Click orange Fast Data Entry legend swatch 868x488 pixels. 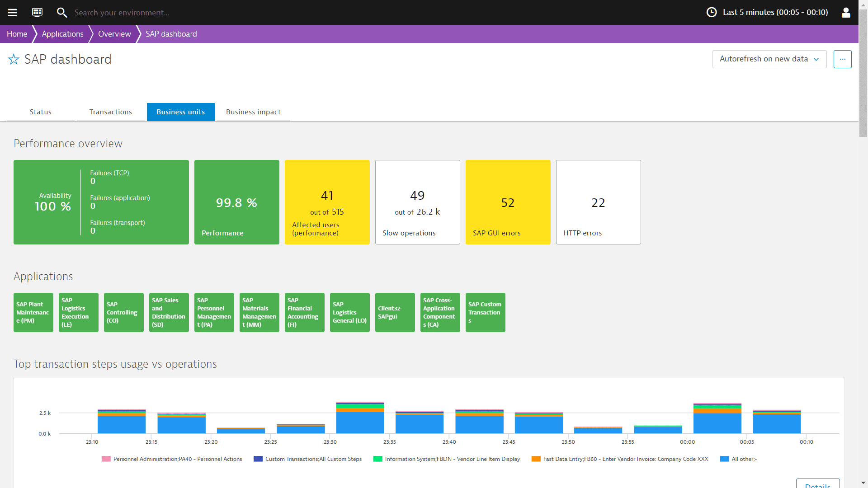coord(536,459)
